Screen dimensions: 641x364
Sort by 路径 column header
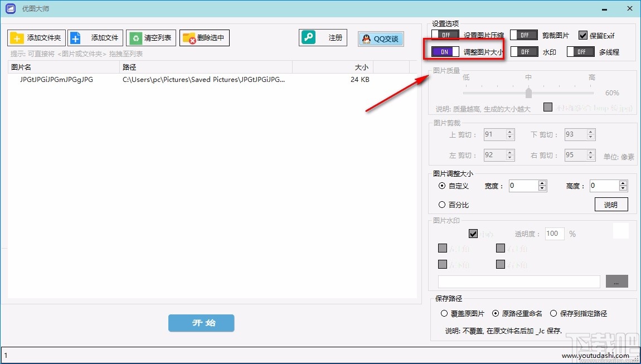pyautogui.click(x=206, y=67)
